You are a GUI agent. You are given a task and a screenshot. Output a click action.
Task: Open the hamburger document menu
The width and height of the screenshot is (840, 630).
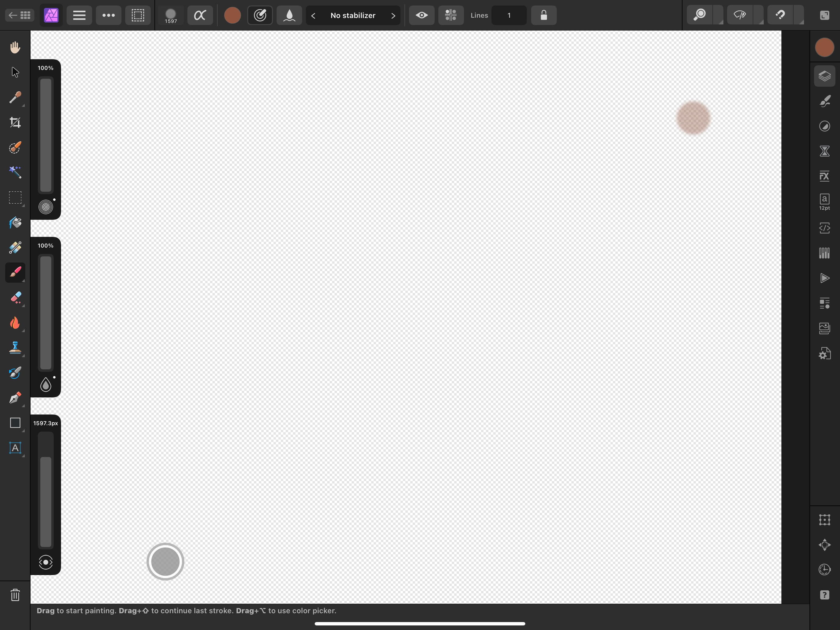click(x=79, y=15)
